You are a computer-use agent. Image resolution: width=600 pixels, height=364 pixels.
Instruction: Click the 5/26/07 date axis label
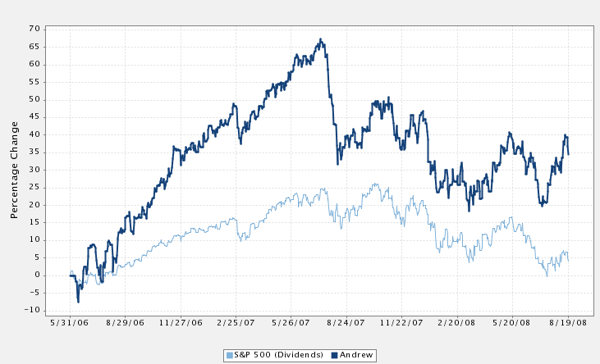pos(291,323)
